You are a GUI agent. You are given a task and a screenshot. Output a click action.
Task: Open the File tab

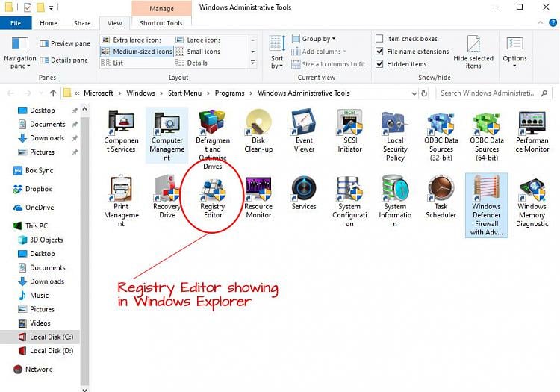click(16, 23)
